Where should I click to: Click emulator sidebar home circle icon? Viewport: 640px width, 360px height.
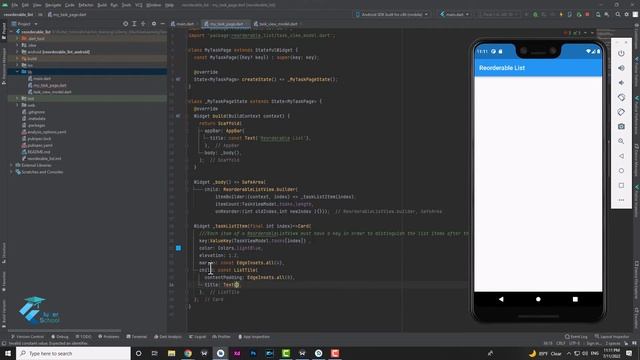pyautogui.click(x=621, y=171)
